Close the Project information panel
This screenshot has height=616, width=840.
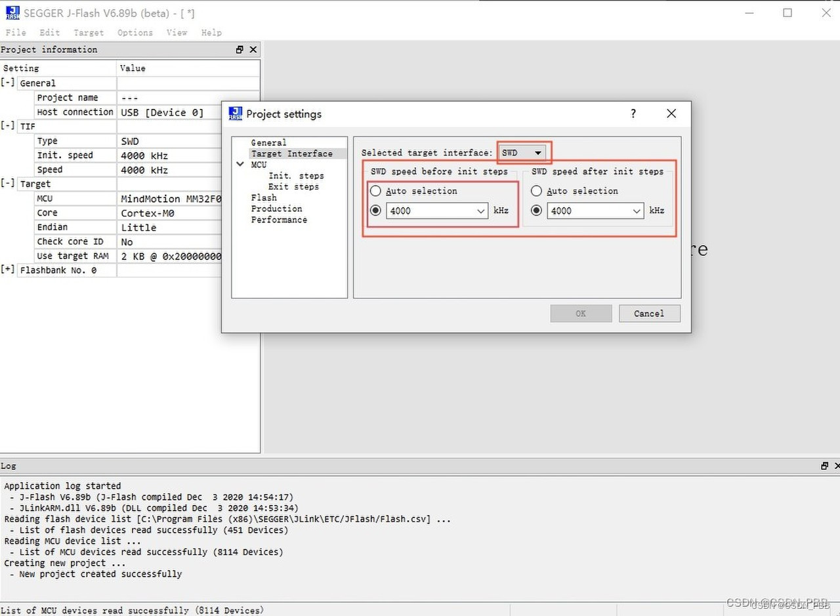pos(253,49)
